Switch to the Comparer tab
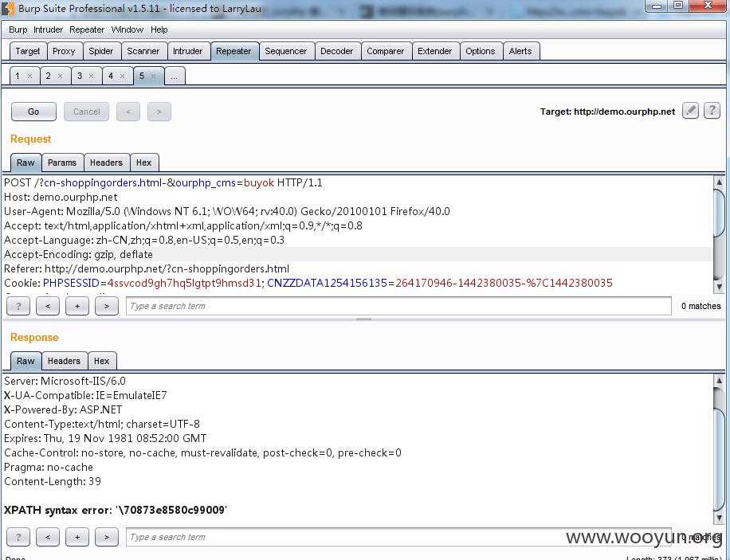 [x=386, y=51]
